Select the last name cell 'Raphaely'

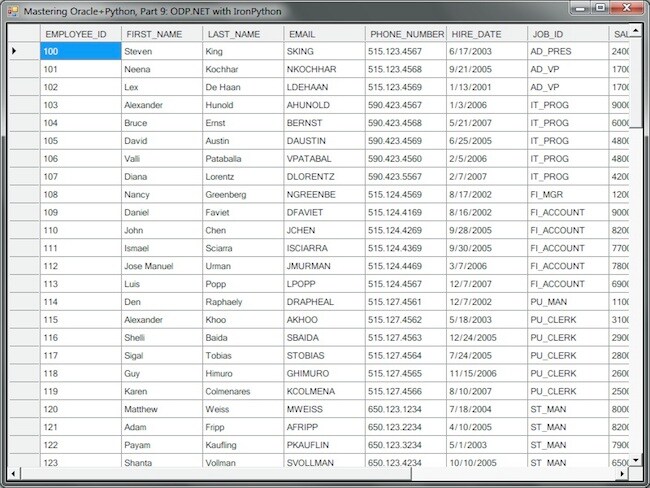243,301
